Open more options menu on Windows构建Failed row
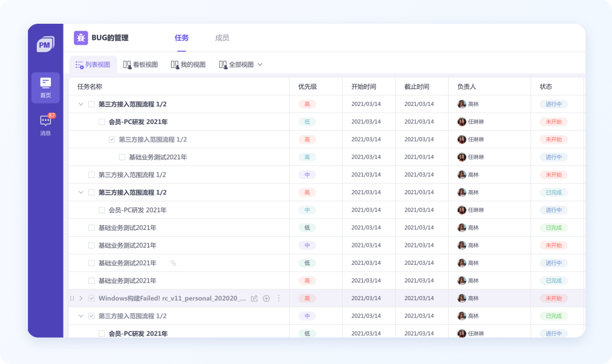Screen dimensions: 612x364 pos(279,298)
